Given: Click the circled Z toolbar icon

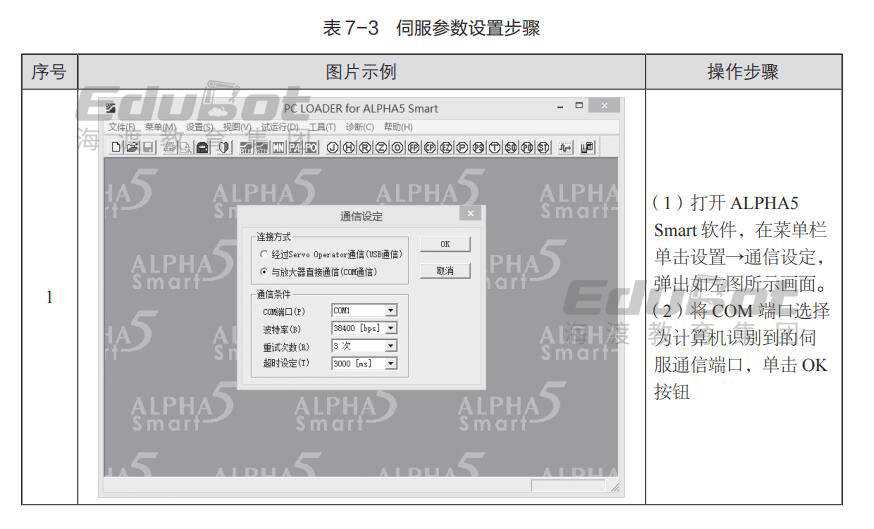Looking at the screenshot, I should click(381, 147).
